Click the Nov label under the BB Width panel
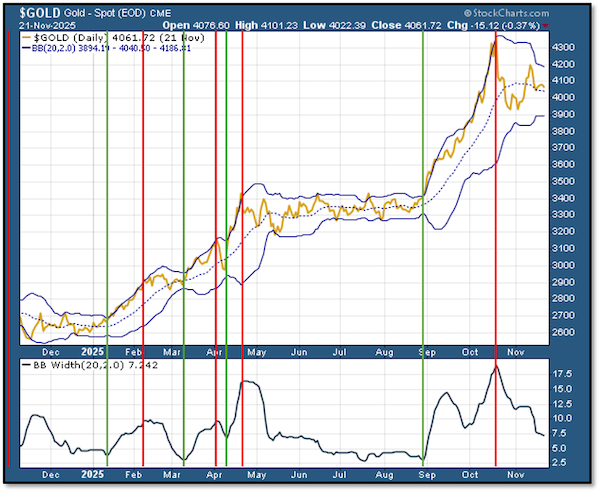 point(515,475)
